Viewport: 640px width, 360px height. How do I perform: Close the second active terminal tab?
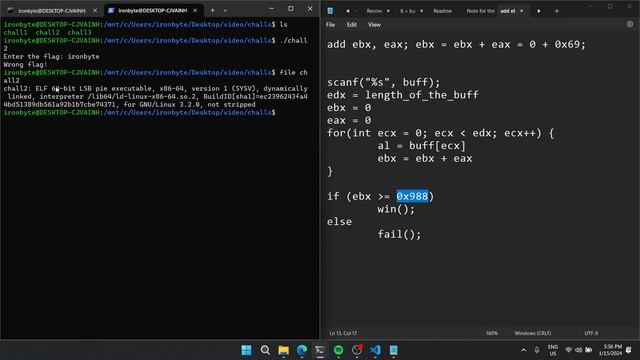tap(195, 10)
